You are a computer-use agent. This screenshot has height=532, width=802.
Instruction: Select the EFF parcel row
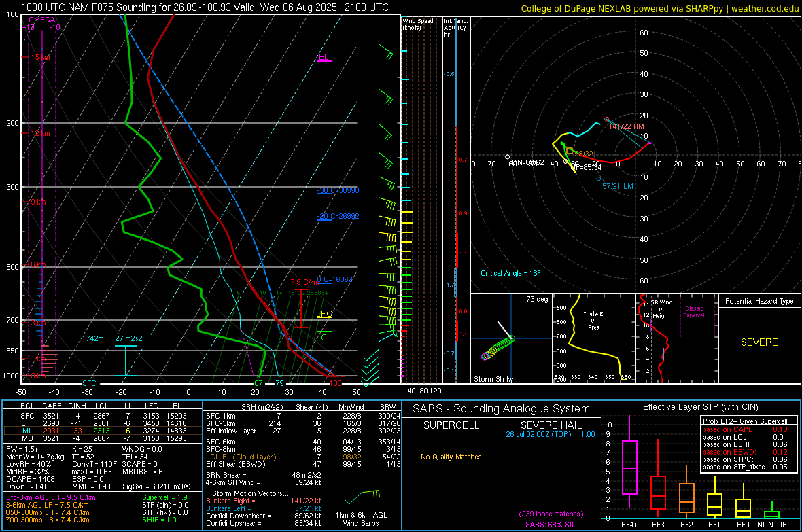pyautogui.click(x=103, y=423)
